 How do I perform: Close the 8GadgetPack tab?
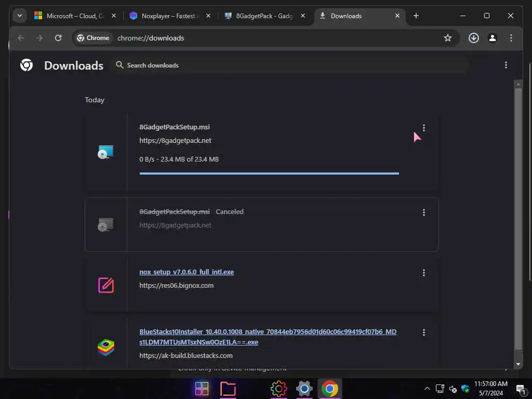303,16
